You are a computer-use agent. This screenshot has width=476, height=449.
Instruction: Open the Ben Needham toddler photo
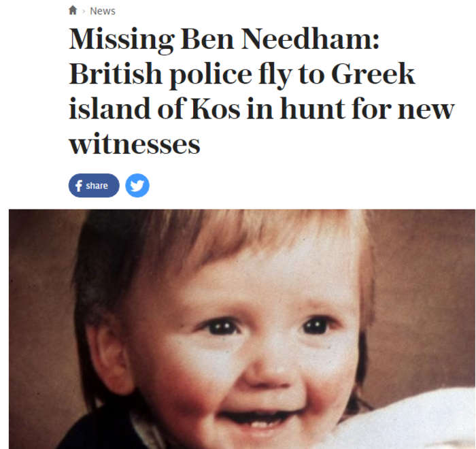(x=242, y=329)
